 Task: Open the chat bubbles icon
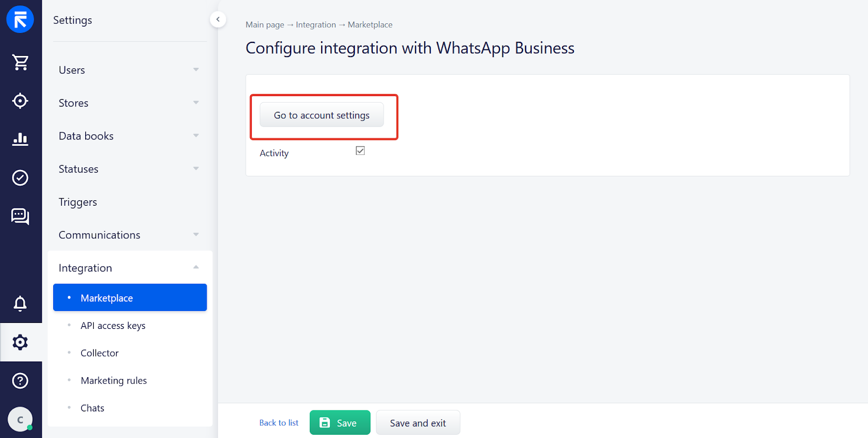20,216
